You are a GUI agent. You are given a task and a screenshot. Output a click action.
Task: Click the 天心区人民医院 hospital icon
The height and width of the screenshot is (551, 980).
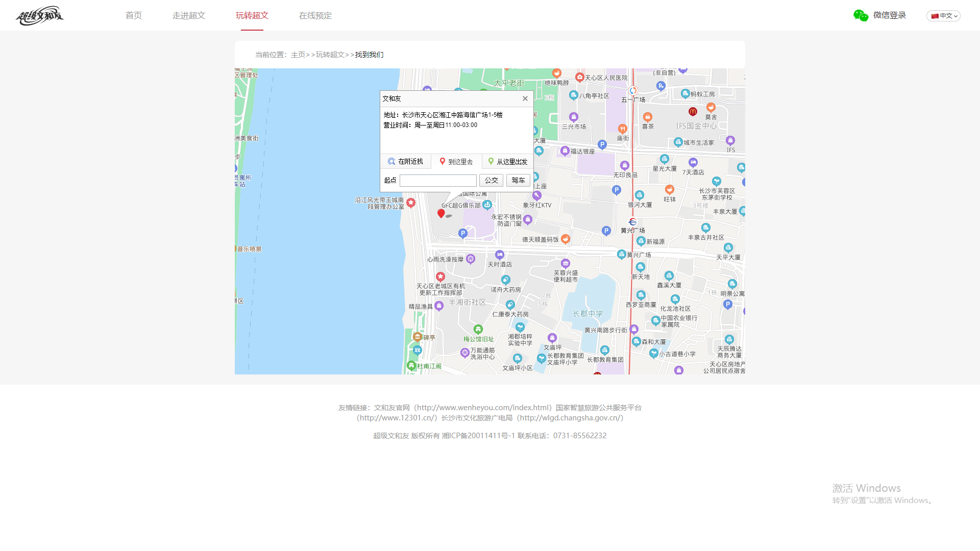click(579, 78)
